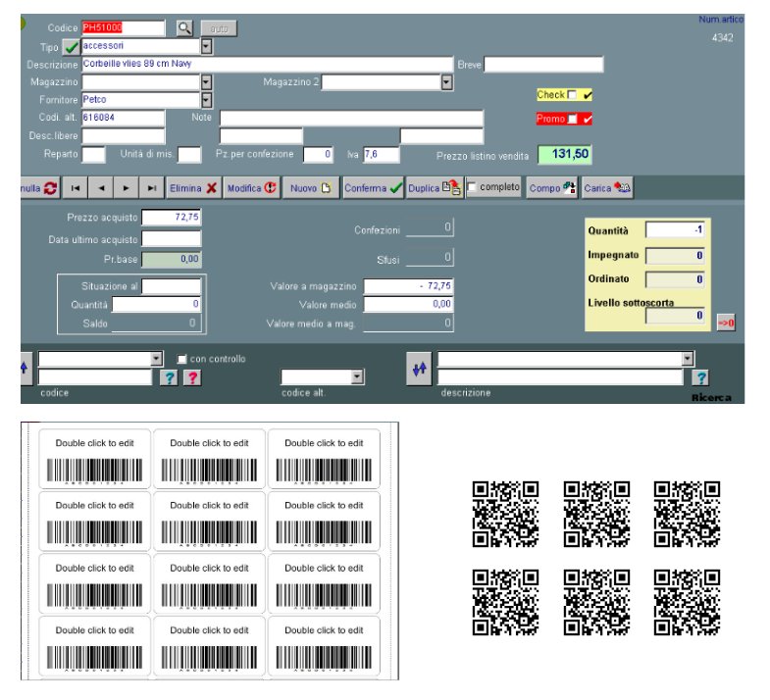Click the bottom-right QR code
Viewport: 770px width, 700px height.
pos(687,602)
